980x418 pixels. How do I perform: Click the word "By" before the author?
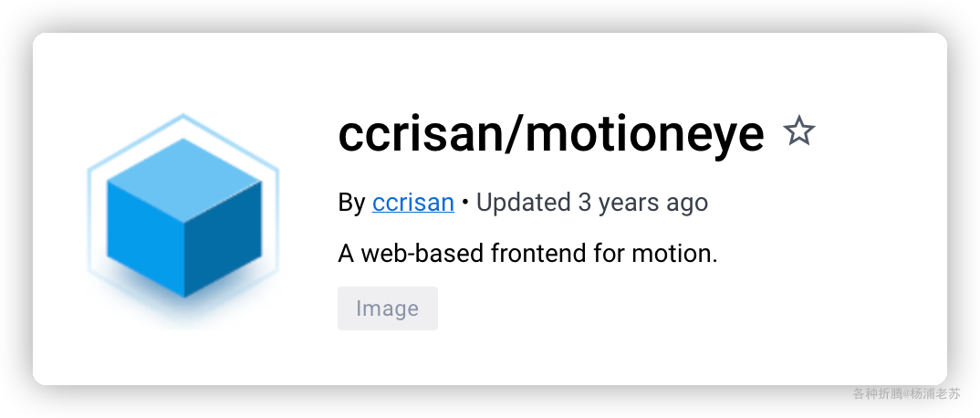pos(351,203)
